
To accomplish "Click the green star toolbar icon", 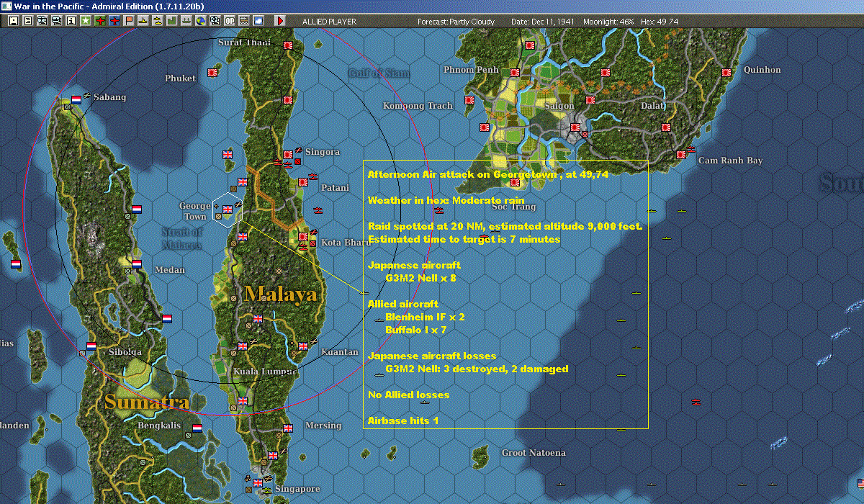I will [86, 21].
